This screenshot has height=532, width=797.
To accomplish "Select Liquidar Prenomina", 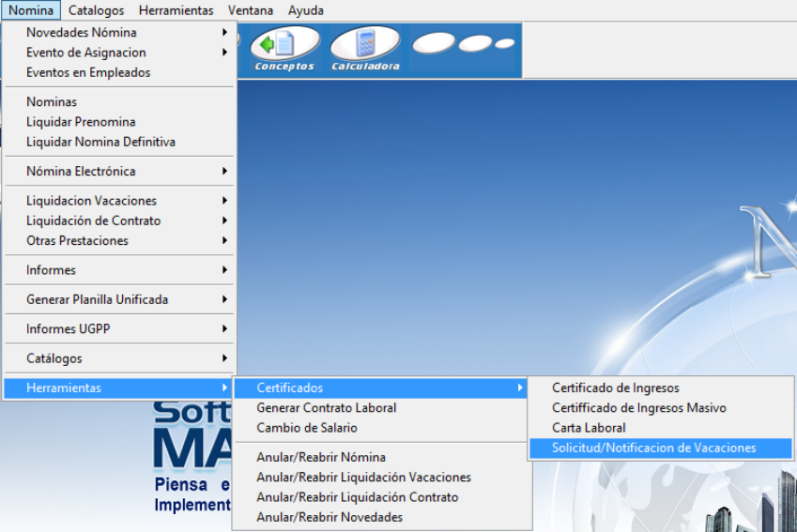I will (119, 122).
